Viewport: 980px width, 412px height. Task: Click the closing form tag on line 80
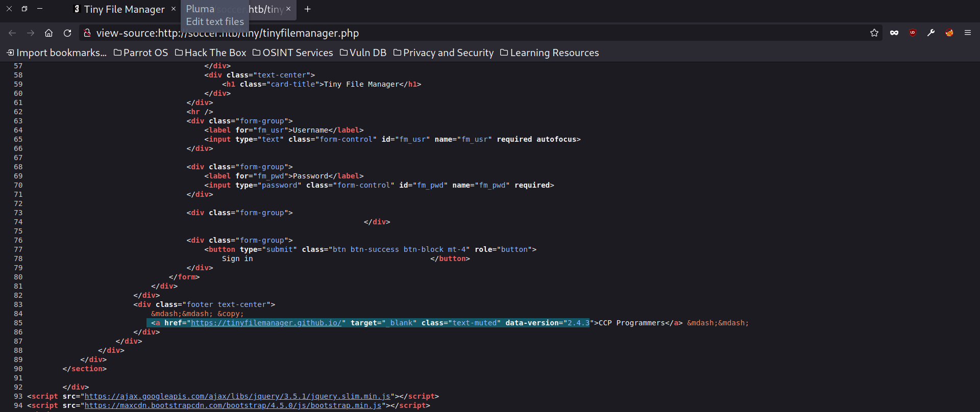tap(184, 277)
